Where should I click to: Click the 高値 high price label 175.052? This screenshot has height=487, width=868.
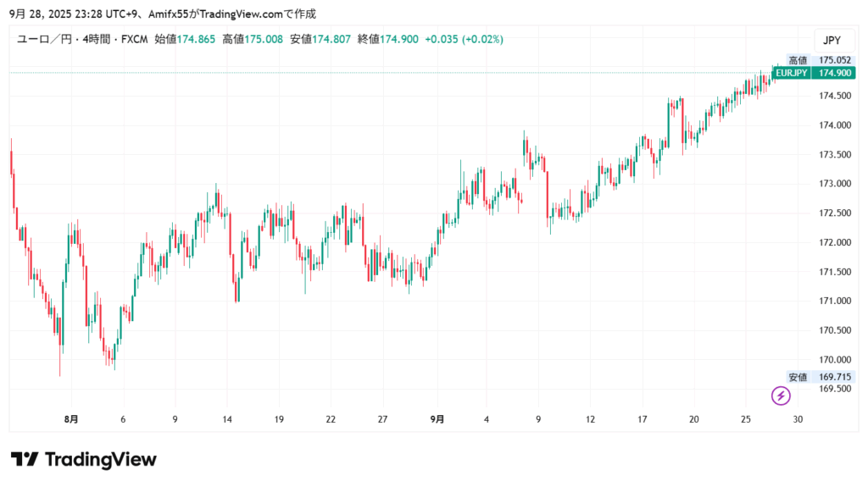point(834,60)
